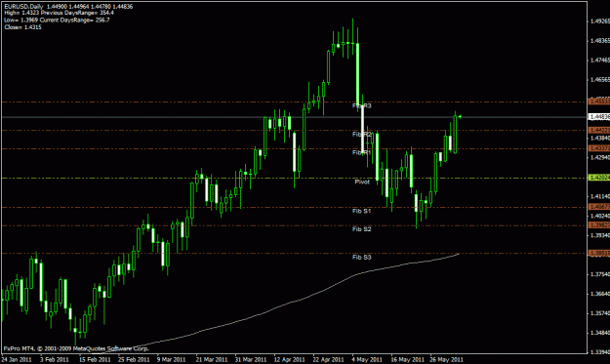Click the 1.47465 price axis value

[x=600, y=60]
